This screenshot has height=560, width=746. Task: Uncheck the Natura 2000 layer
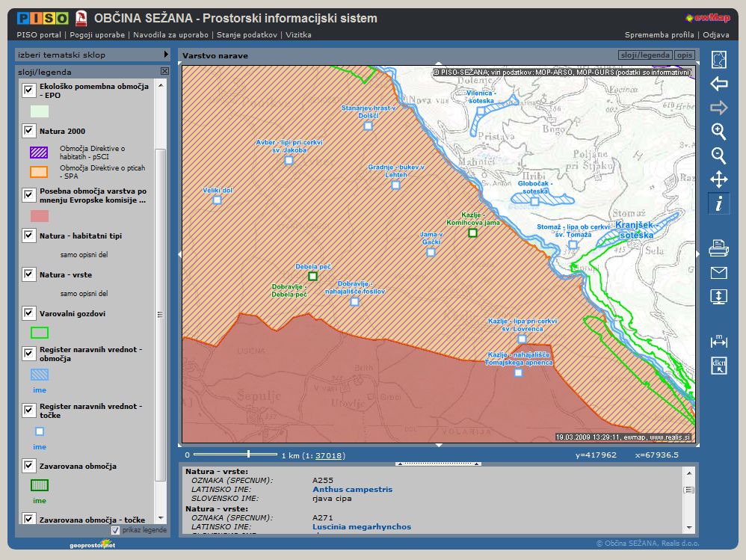tap(29, 131)
